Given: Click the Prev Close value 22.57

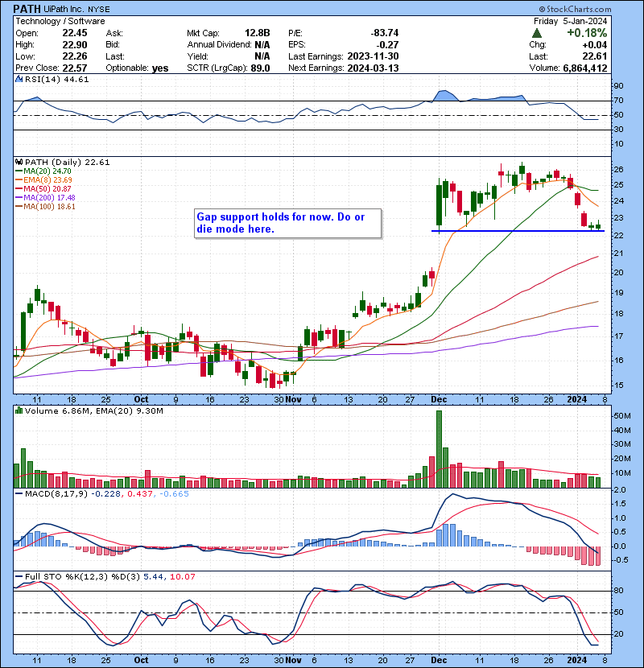Looking at the screenshot, I should coord(75,68).
